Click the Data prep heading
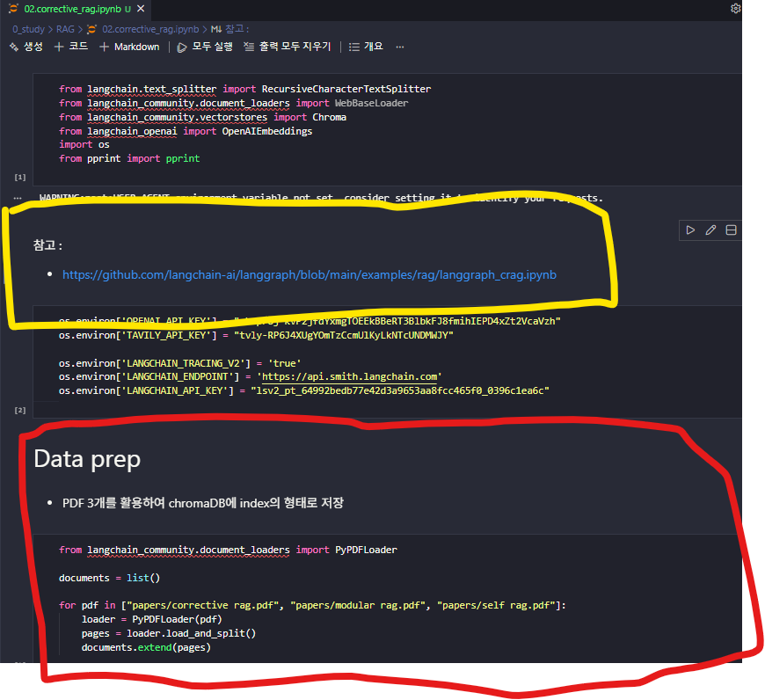This screenshot has height=700, width=765. click(x=87, y=459)
